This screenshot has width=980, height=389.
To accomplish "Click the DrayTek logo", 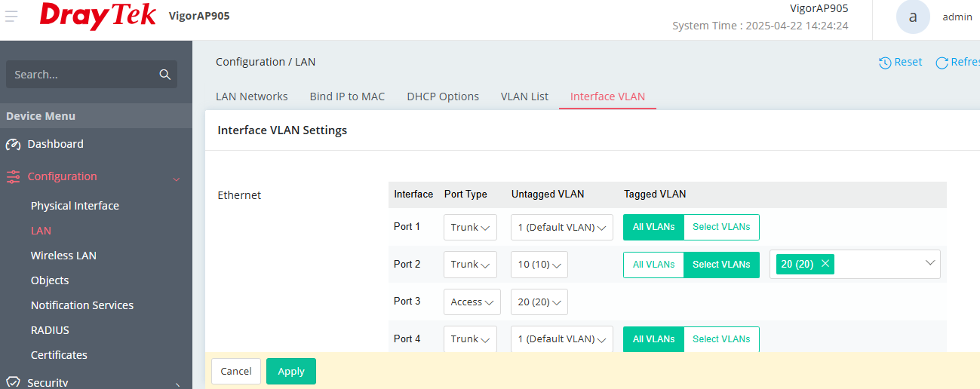I will (98, 17).
